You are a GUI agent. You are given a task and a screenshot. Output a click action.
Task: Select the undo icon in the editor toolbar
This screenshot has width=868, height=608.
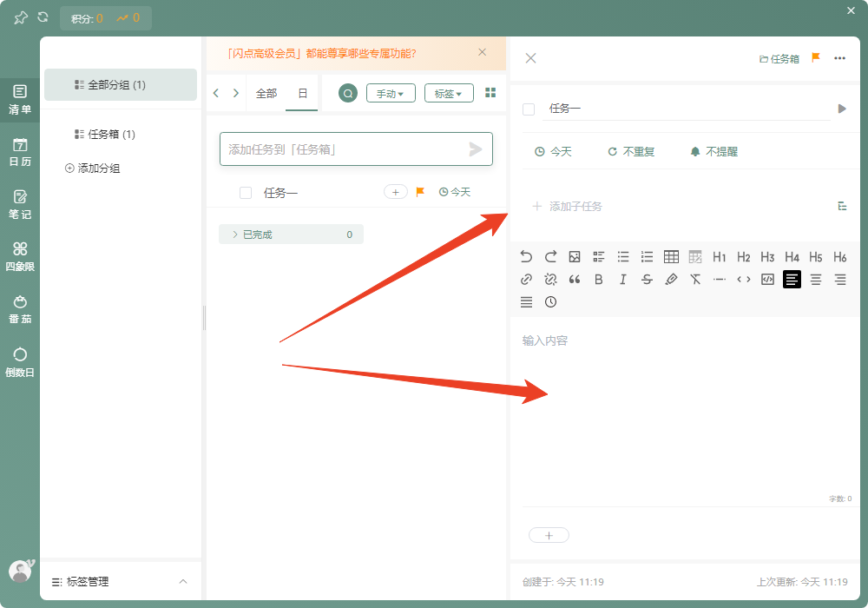pyautogui.click(x=526, y=256)
